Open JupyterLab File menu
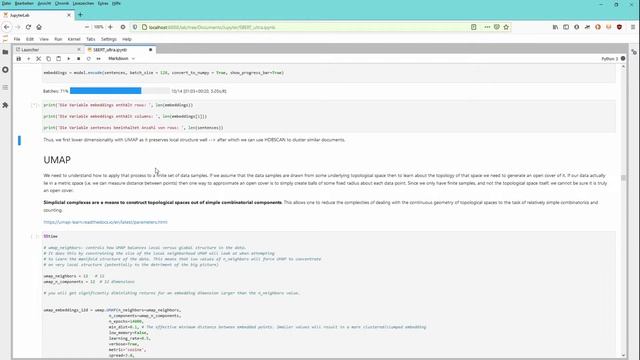Image resolution: width=640 pixels, height=360 pixels. click(17, 39)
